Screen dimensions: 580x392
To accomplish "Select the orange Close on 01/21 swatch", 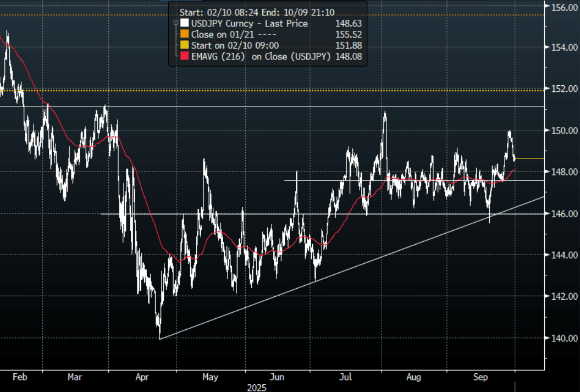I will (x=184, y=35).
